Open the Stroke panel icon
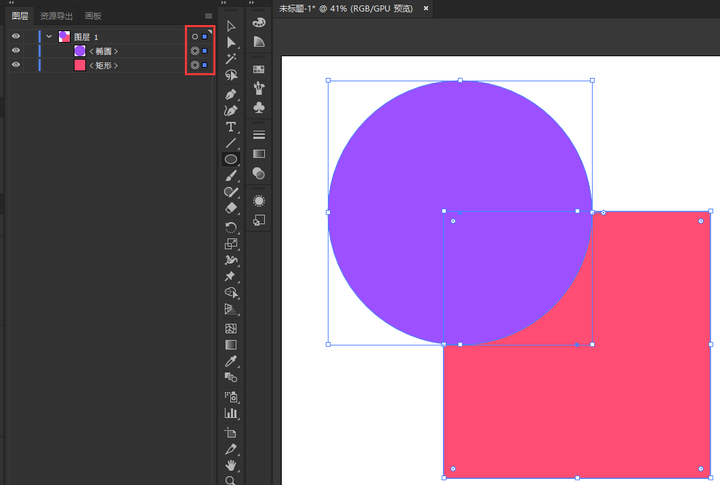 pos(259,135)
